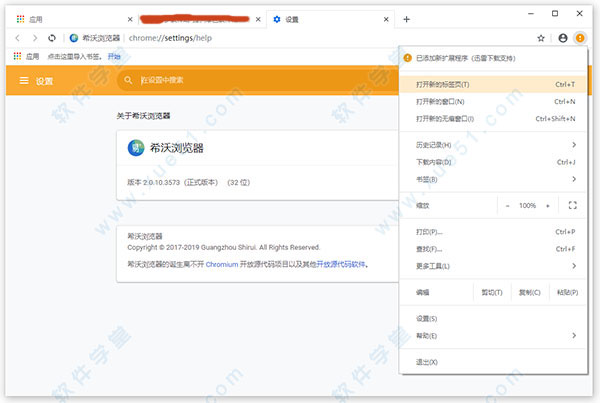Screen dimensions: 600x403
Task: Open 设置(S) from the menu
Action: 493,318
